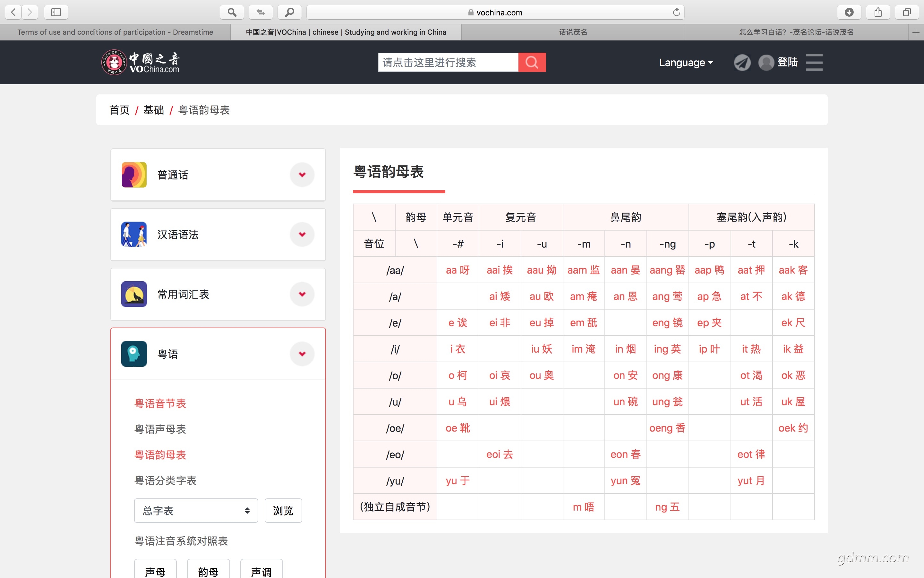This screenshot has height=578, width=924.
Task: Go to 基础 in the breadcrumb
Action: click(153, 110)
